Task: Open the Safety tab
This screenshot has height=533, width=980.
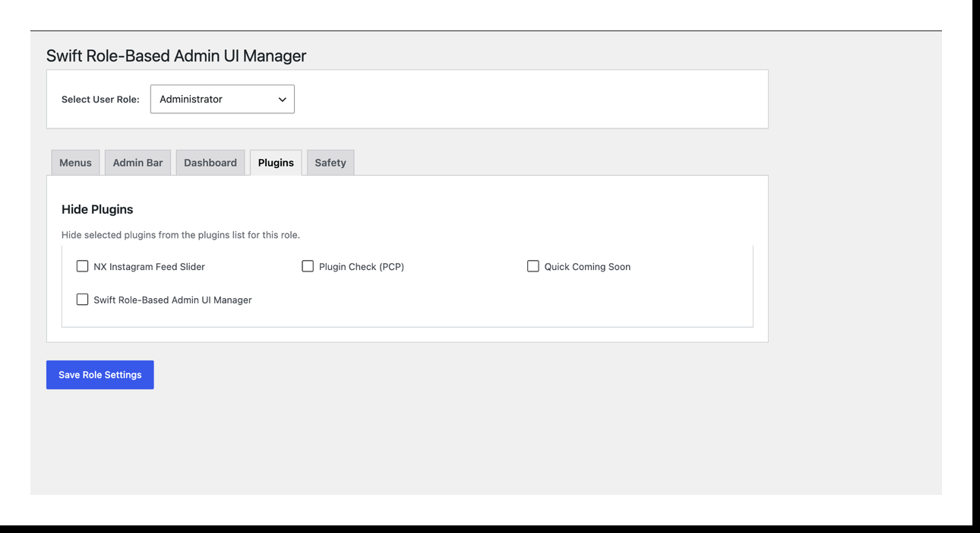Action: pyautogui.click(x=330, y=162)
